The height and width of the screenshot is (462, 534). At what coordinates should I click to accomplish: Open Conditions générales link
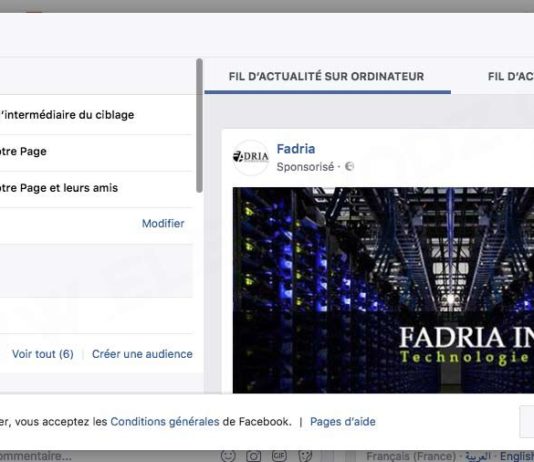click(165, 422)
